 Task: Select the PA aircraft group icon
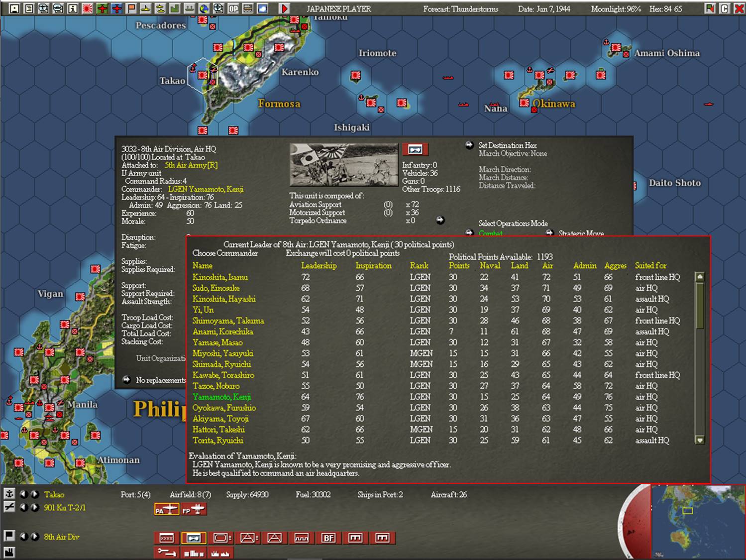pyautogui.click(x=167, y=509)
